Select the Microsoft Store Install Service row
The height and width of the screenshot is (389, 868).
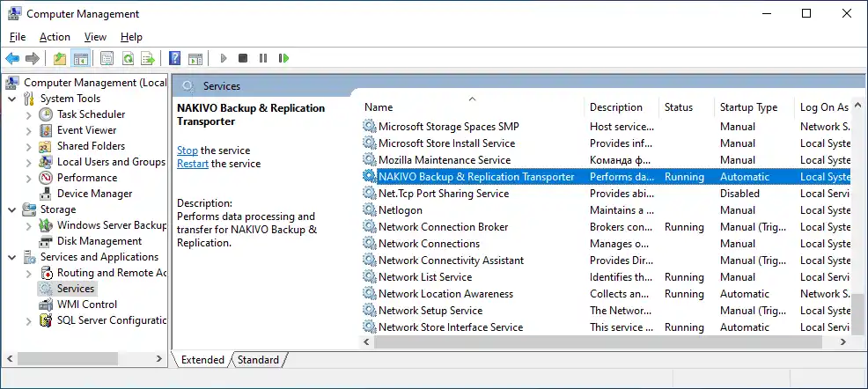pyautogui.click(x=607, y=143)
